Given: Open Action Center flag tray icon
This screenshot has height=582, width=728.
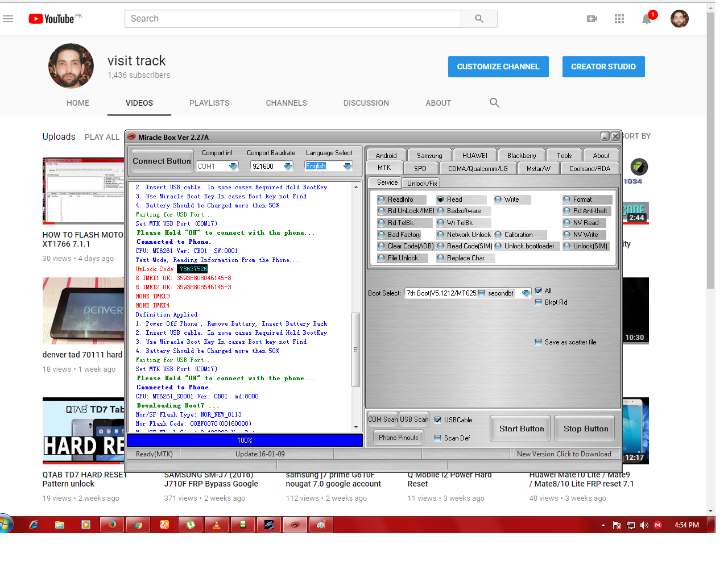Looking at the screenshot, I should click(x=617, y=525).
